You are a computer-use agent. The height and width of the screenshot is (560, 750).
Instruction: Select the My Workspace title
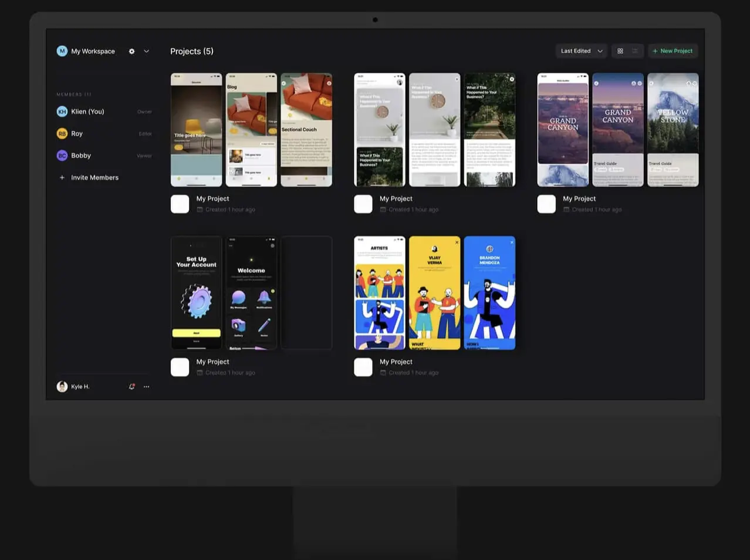[x=93, y=51]
